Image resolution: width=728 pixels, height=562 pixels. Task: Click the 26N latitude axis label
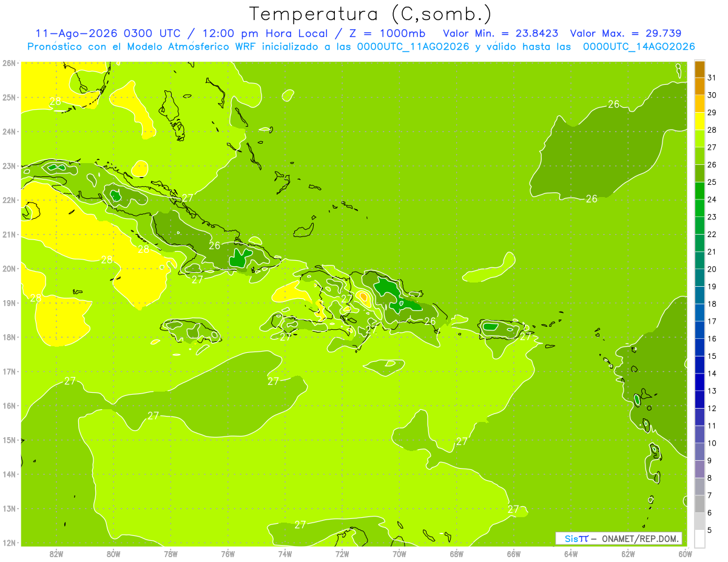(x=9, y=63)
